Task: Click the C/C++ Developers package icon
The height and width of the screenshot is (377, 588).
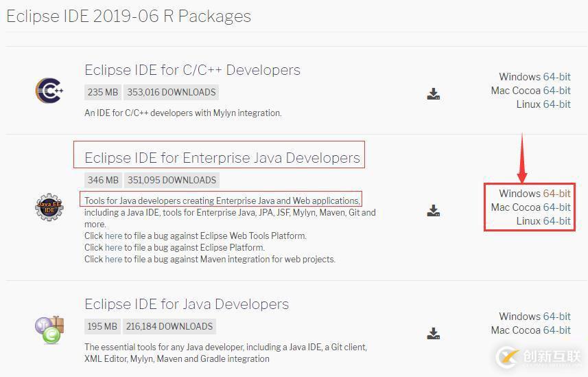Action: pos(49,91)
